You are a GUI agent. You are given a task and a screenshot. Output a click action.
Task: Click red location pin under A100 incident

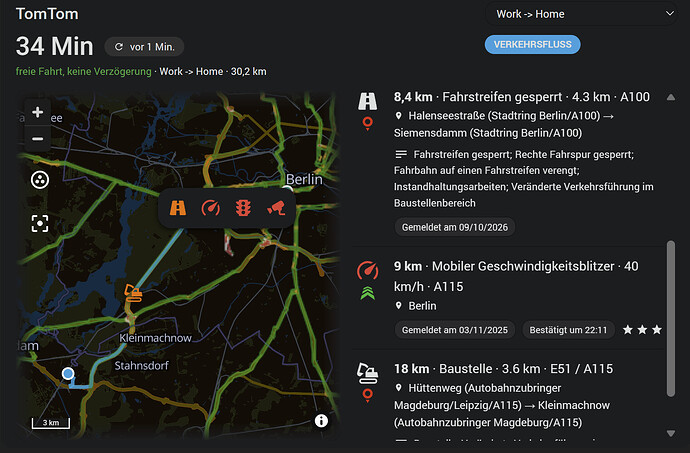click(367, 123)
